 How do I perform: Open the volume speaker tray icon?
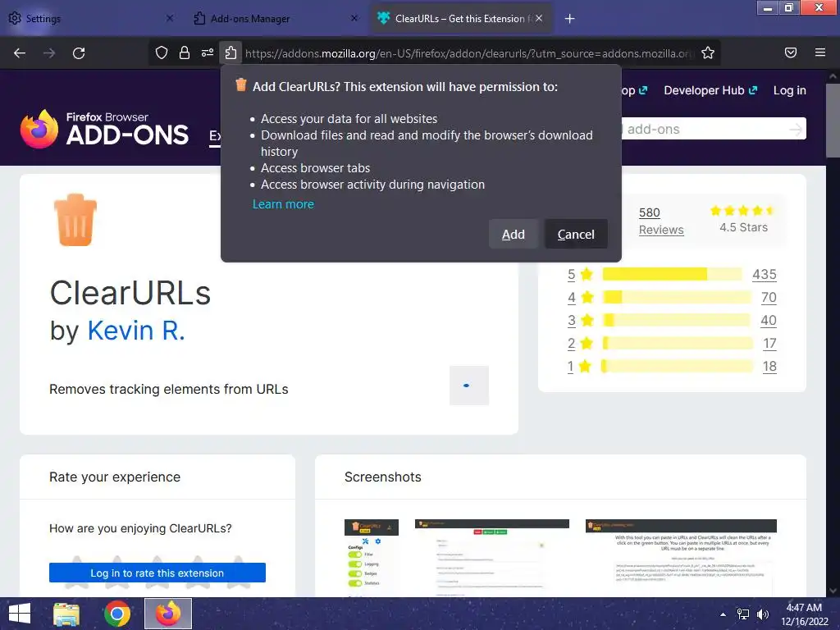coord(762,614)
